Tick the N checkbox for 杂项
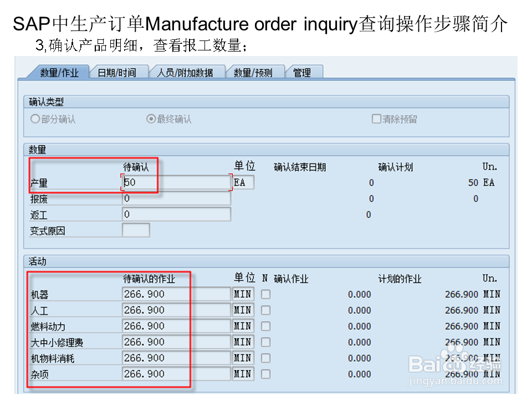Screen dimensions: 532x399 click(x=265, y=374)
